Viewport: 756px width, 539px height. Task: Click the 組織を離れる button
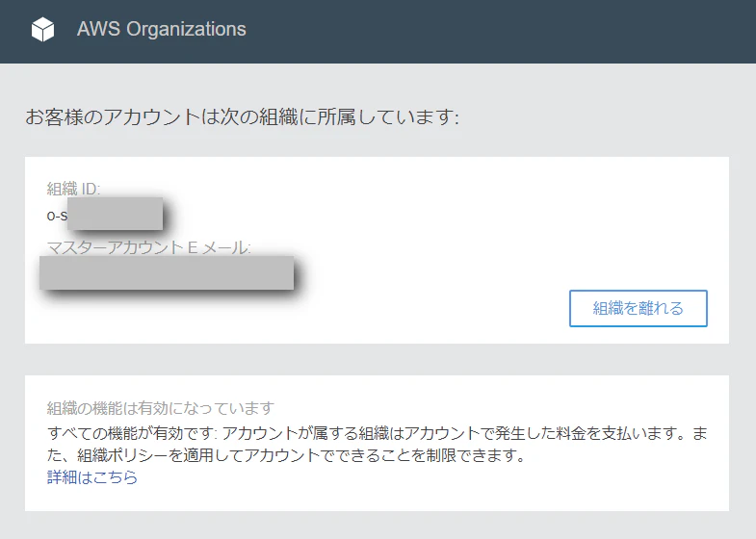pyautogui.click(x=638, y=308)
